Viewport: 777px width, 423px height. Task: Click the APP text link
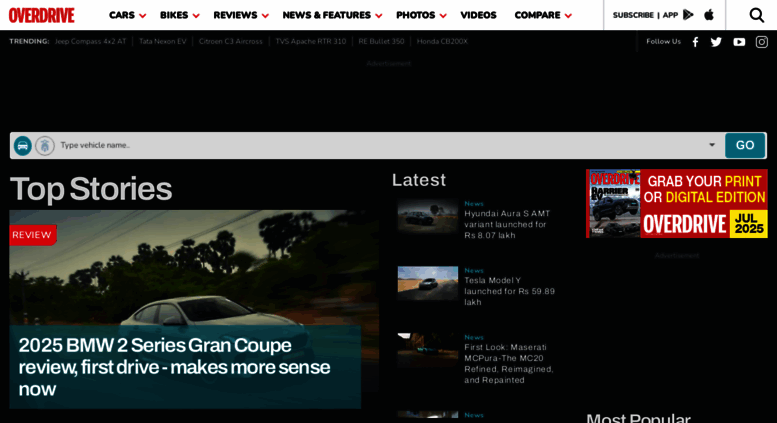pos(670,15)
